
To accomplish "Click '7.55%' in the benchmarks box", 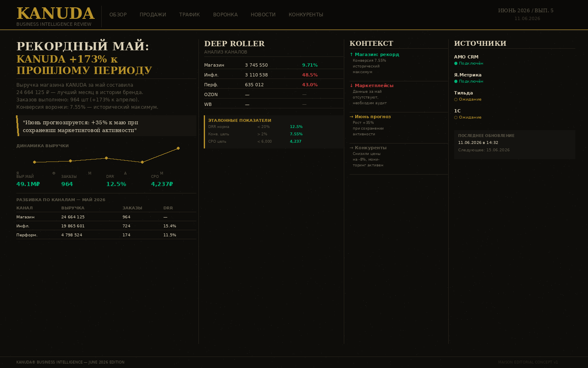I will point(296,134).
